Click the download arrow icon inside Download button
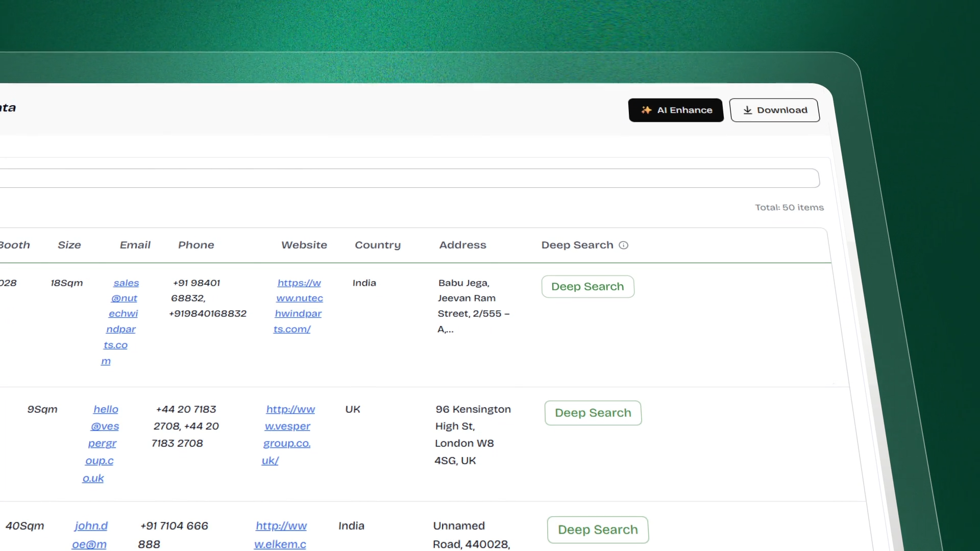980x551 pixels. click(748, 110)
